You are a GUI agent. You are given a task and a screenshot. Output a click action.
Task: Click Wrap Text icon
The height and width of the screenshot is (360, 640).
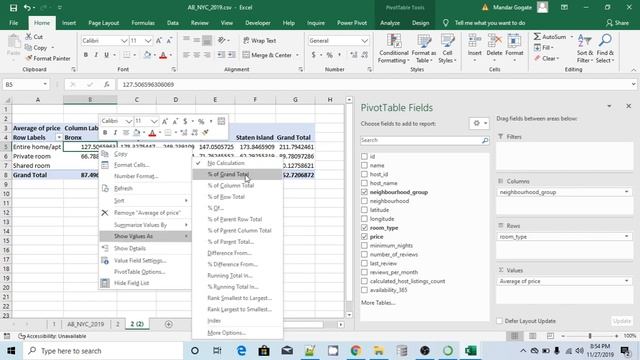pos(246,40)
